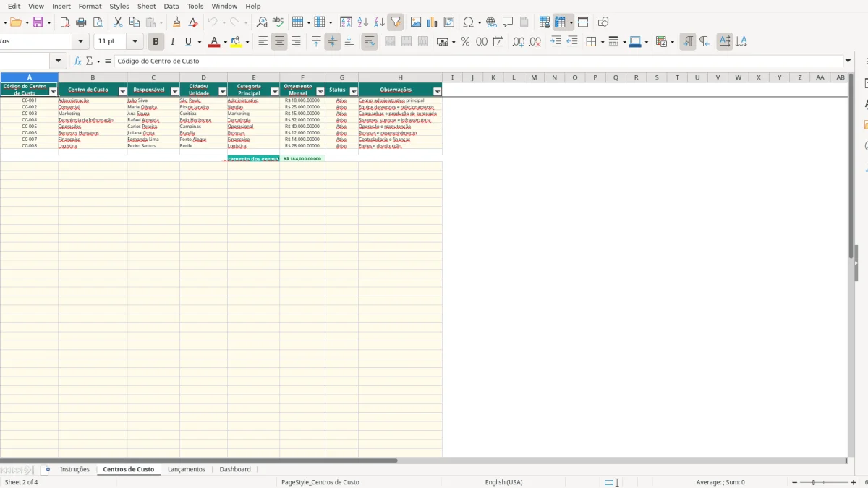Toggle Freeze Rows and Columns
Screen dimensions: 868x488
(561, 22)
